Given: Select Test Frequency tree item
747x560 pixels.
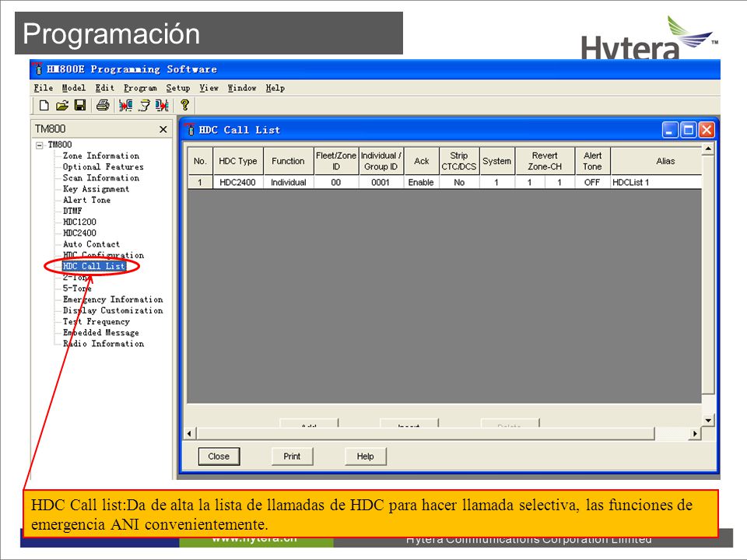Looking at the screenshot, I should (x=96, y=322).
